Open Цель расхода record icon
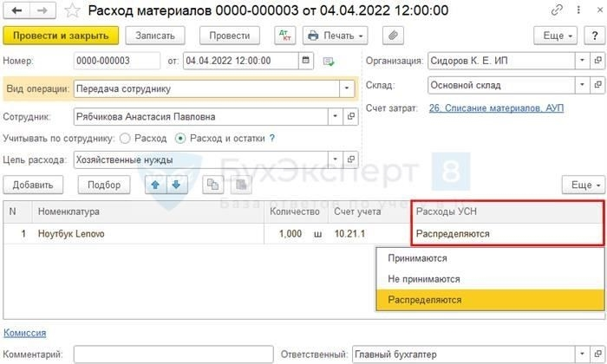 point(350,159)
